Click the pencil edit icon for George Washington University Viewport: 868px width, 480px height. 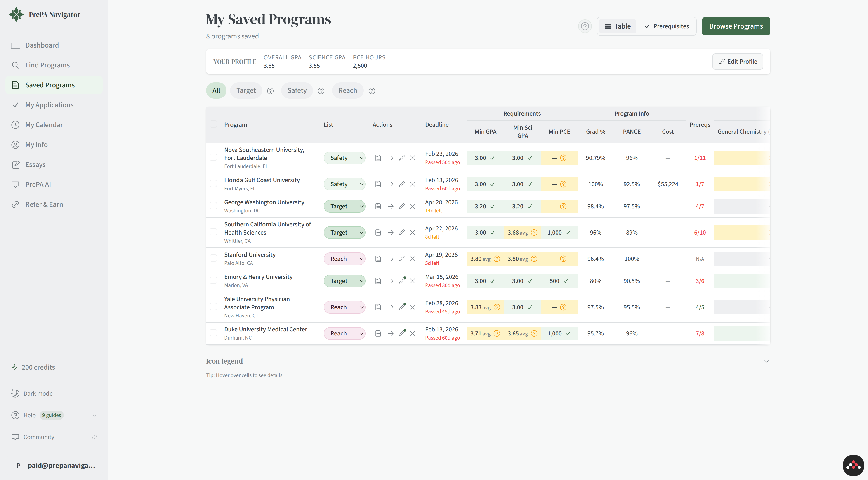click(402, 206)
